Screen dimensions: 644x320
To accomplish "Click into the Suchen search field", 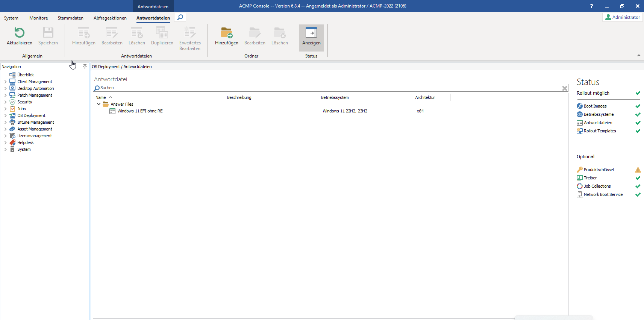I will pos(327,88).
